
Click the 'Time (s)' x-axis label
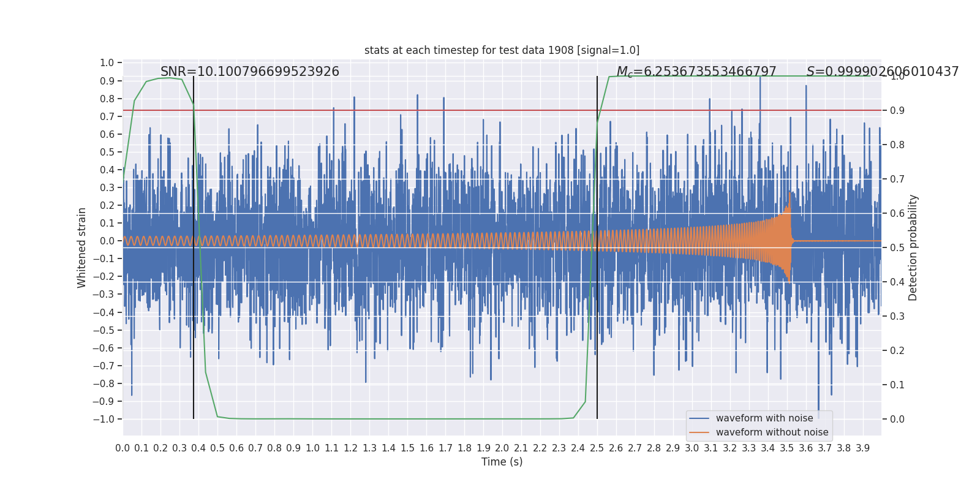(502, 462)
